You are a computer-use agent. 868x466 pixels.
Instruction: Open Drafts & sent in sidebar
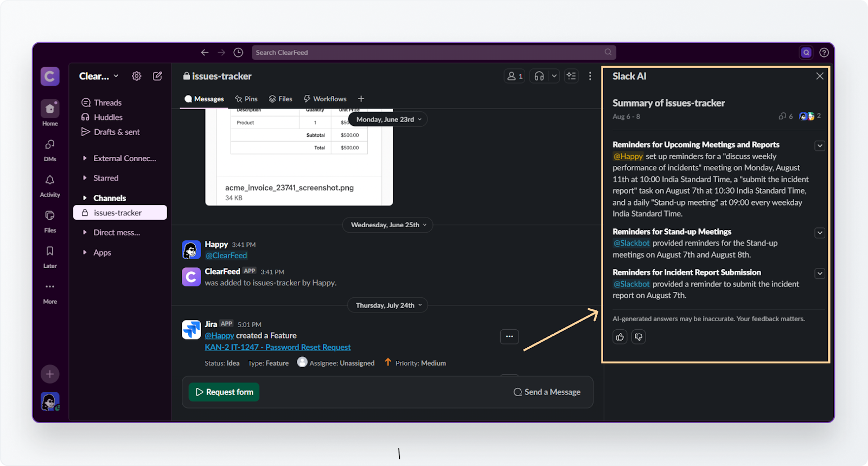point(111,132)
